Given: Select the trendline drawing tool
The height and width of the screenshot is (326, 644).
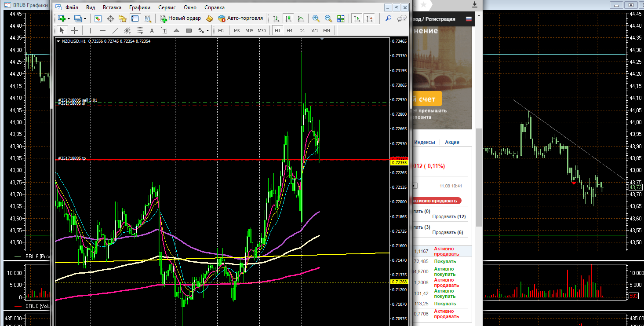Looking at the screenshot, I should (x=115, y=30).
